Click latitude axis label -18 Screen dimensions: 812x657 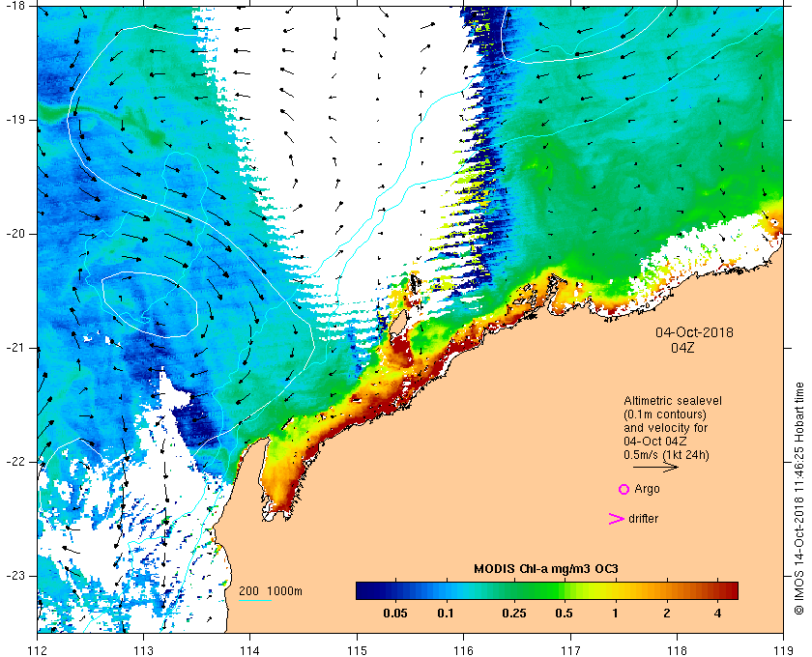coord(15,6)
